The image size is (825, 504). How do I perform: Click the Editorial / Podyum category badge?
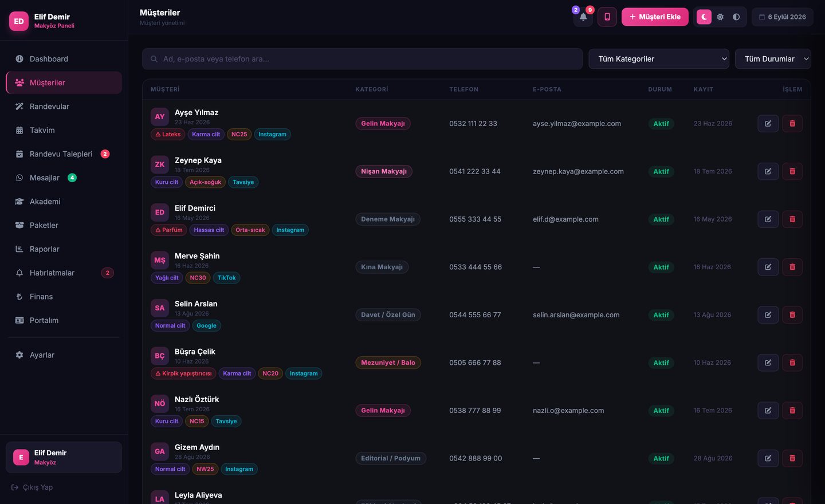click(391, 458)
